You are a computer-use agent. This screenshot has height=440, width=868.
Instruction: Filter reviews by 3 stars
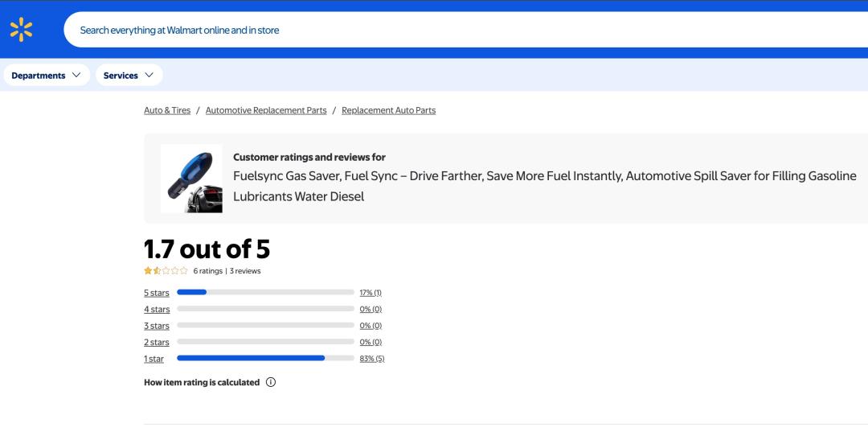(x=157, y=326)
